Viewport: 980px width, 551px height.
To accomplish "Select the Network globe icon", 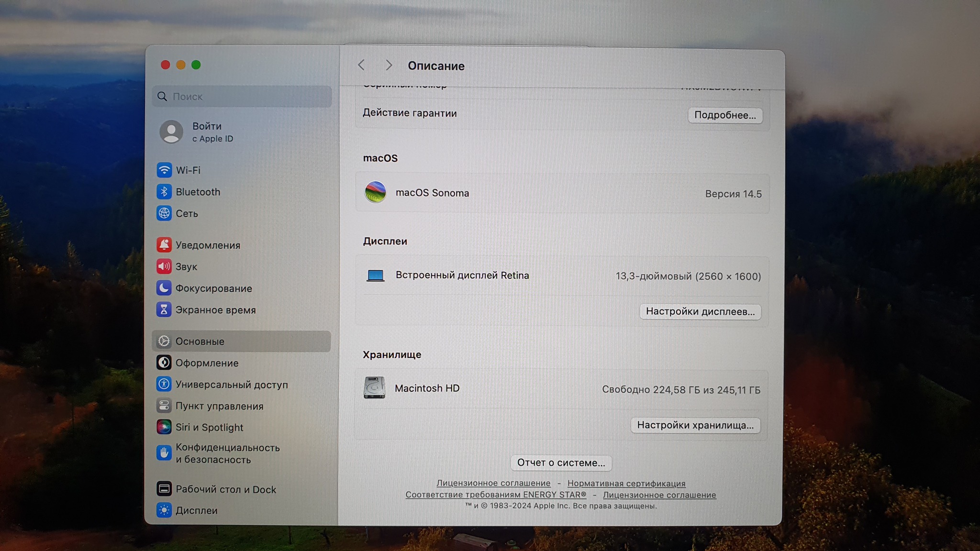I will [164, 213].
